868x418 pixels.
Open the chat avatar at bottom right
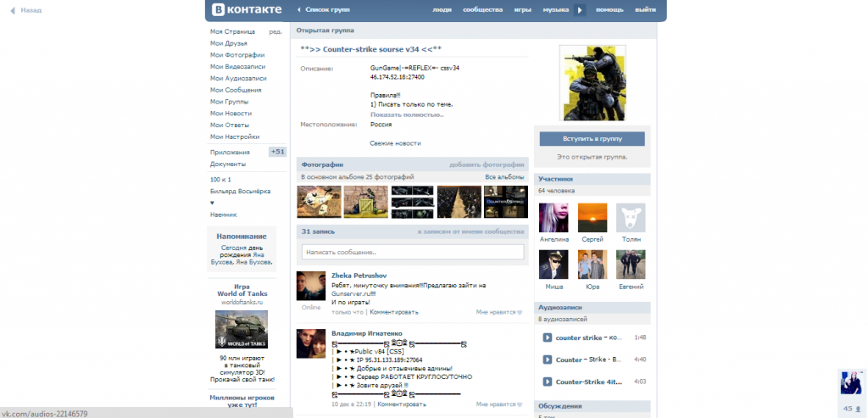coord(850,382)
